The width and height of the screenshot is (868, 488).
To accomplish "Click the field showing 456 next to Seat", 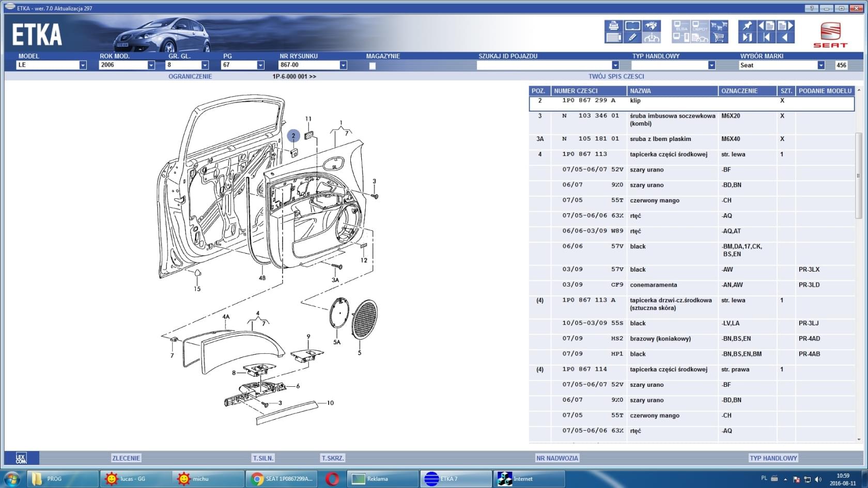I will pos(842,65).
